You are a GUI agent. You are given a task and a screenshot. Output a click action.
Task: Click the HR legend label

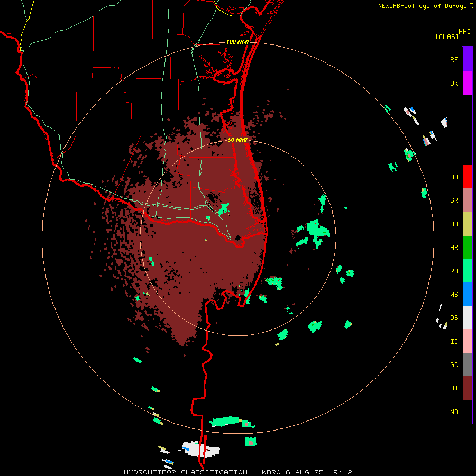[x=454, y=248]
